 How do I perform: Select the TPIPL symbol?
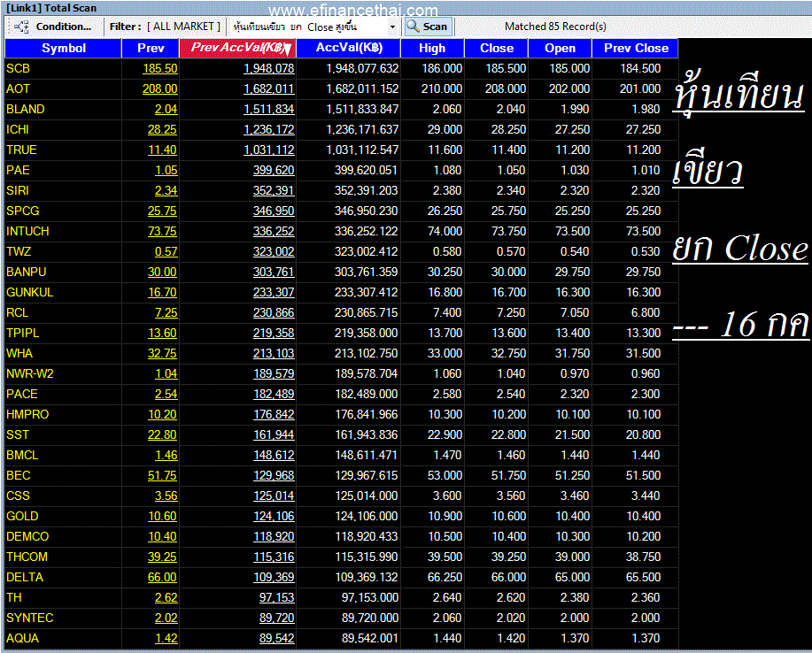click(23, 334)
